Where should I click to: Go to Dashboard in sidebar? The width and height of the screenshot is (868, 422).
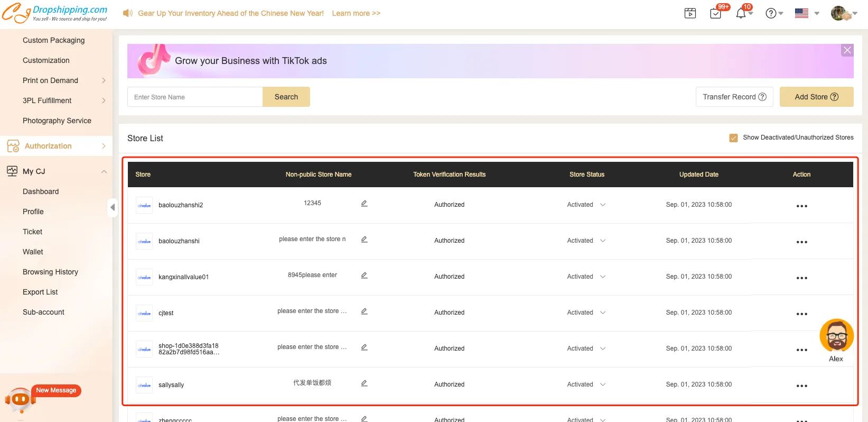[41, 191]
